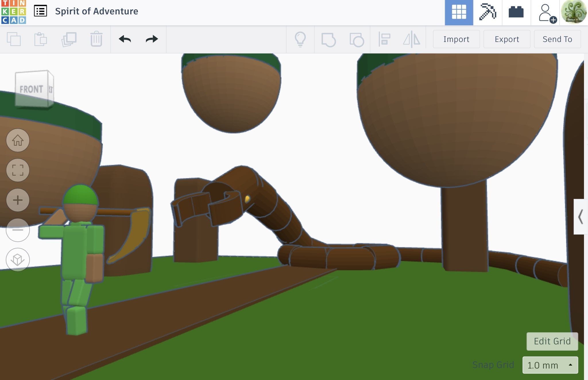Image resolution: width=588 pixels, height=380 pixels.
Task: Click the Import button
Action: point(456,39)
